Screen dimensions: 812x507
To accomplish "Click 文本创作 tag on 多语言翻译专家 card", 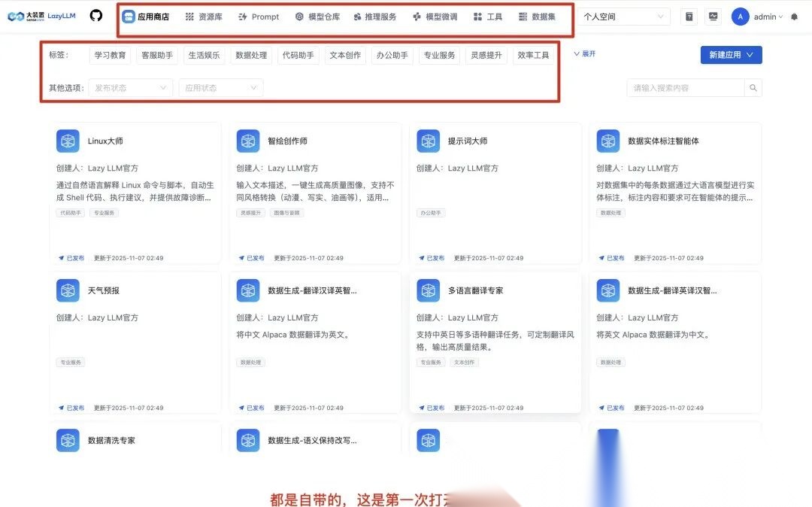I will (465, 363).
